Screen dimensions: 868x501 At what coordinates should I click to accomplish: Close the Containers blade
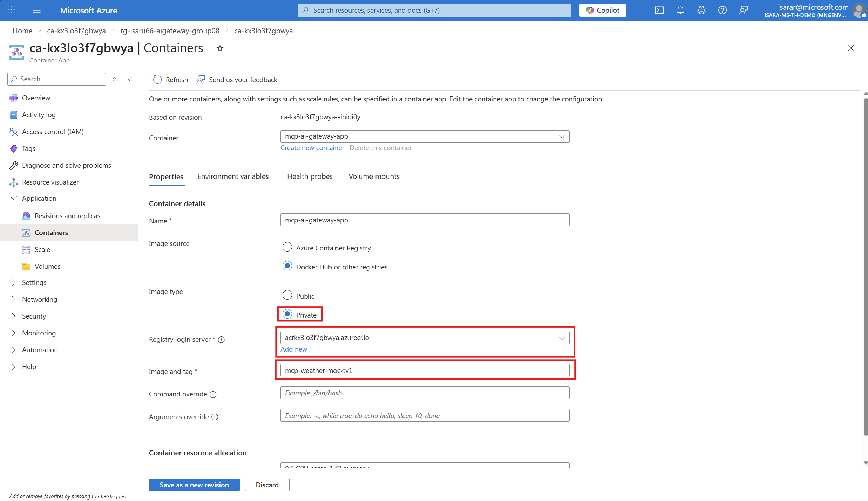click(851, 48)
